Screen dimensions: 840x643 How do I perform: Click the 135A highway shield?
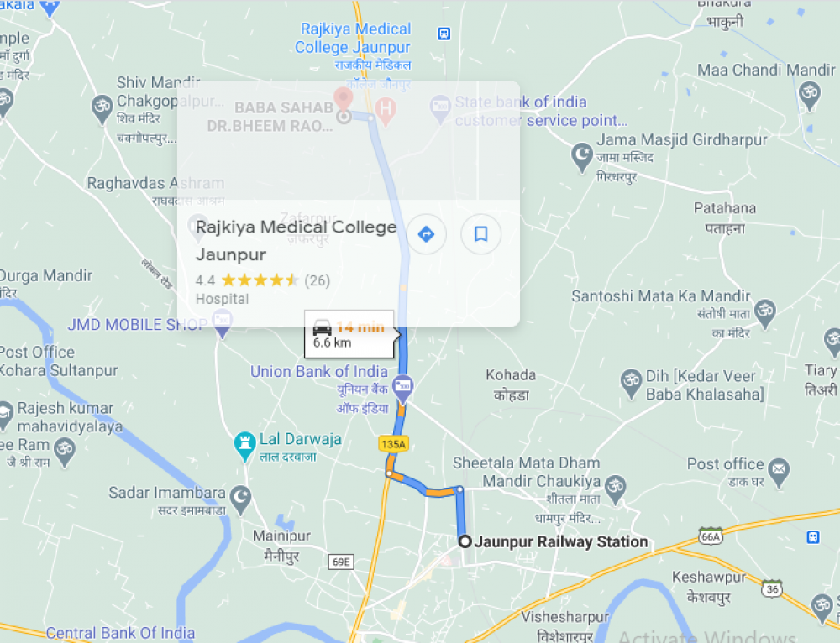click(x=394, y=444)
